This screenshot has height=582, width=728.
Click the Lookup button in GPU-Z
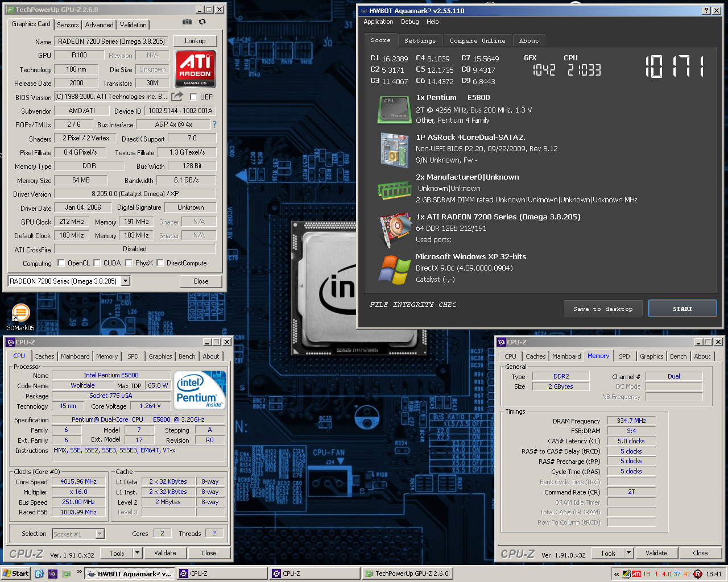click(195, 41)
